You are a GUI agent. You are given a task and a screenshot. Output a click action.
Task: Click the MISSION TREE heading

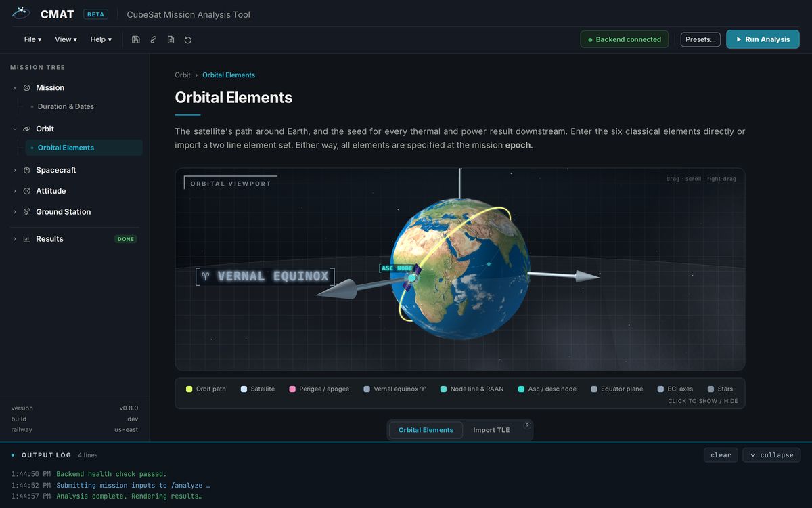(38, 67)
